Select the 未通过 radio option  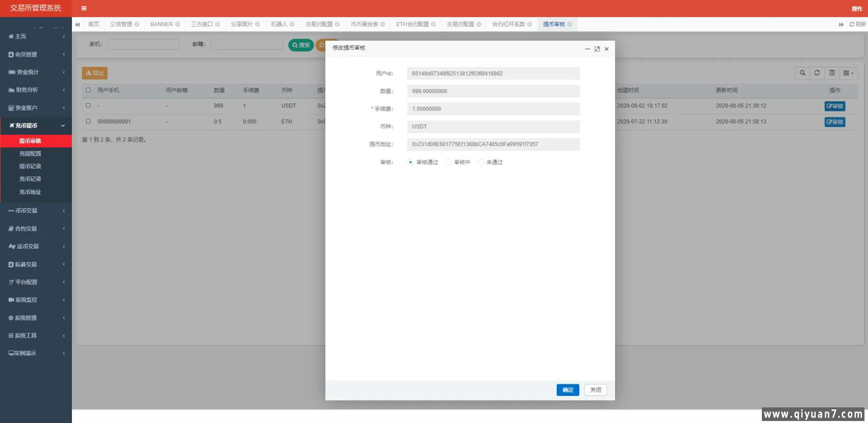480,162
